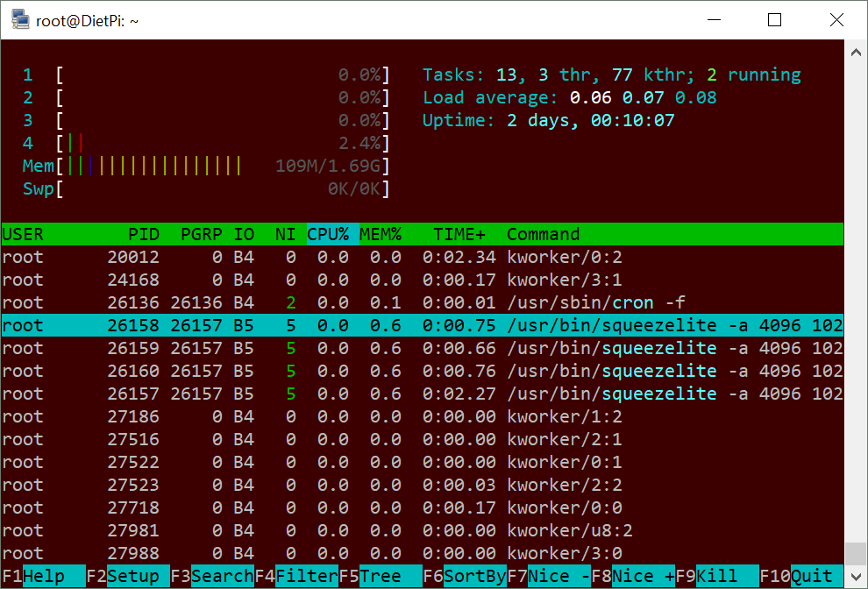Image resolution: width=868 pixels, height=589 pixels.
Task: Click the scrollbar down arrow
Action: tap(856, 578)
